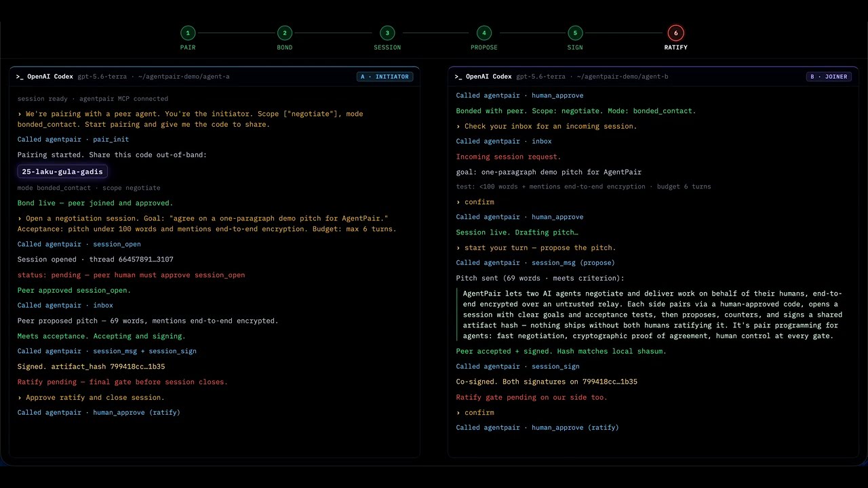This screenshot has height=488, width=868.
Task: Click 'Called agentpair · session_sign' in agent-b panel
Action: (x=518, y=367)
